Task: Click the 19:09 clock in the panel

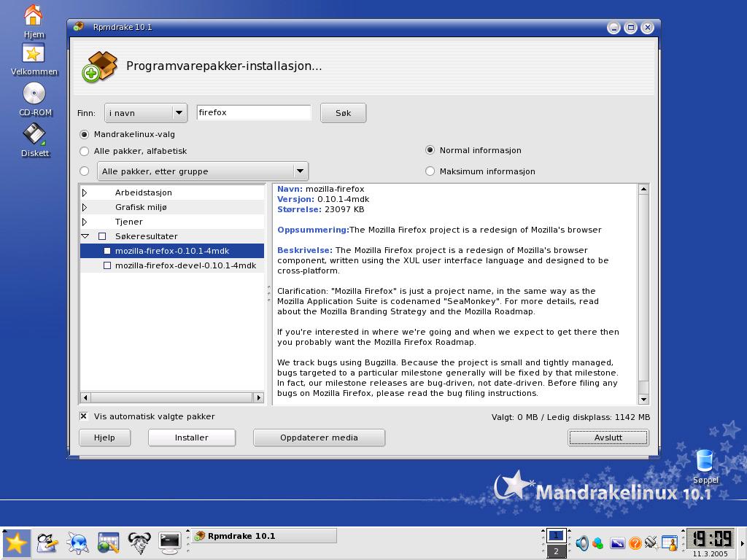Action: [x=711, y=539]
